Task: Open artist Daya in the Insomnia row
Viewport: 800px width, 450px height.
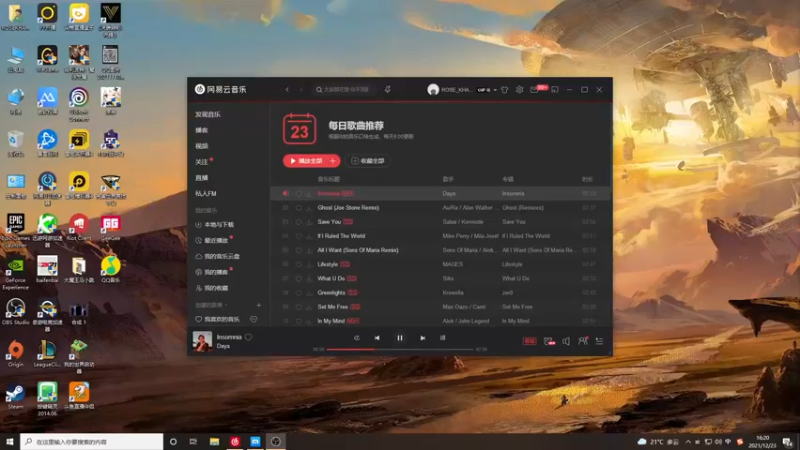Action: [x=449, y=193]
